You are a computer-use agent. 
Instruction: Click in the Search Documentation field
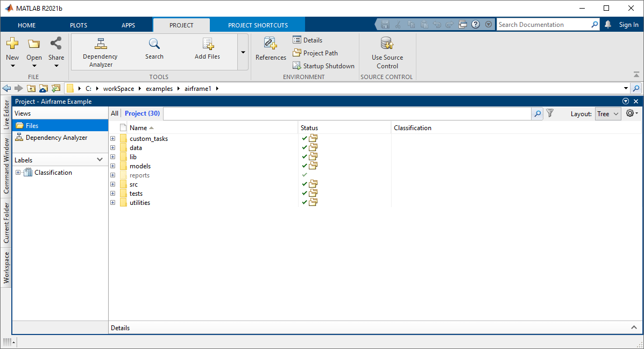544,25
